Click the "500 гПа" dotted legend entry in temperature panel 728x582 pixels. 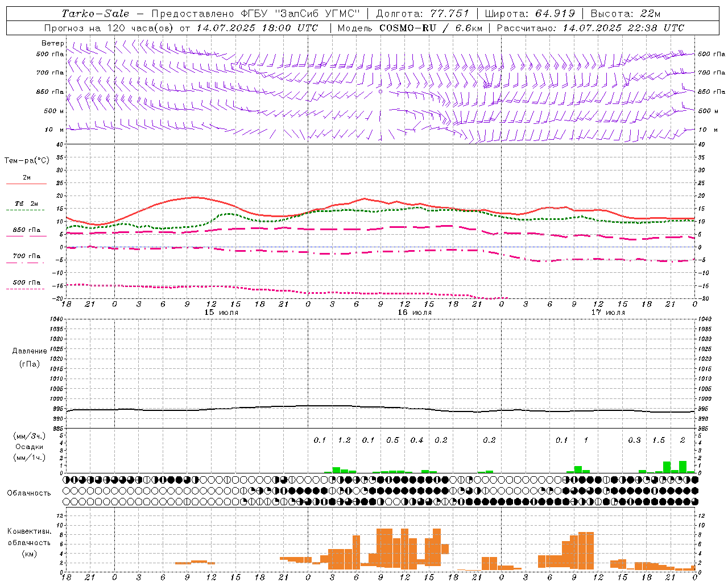click(26, 282)
